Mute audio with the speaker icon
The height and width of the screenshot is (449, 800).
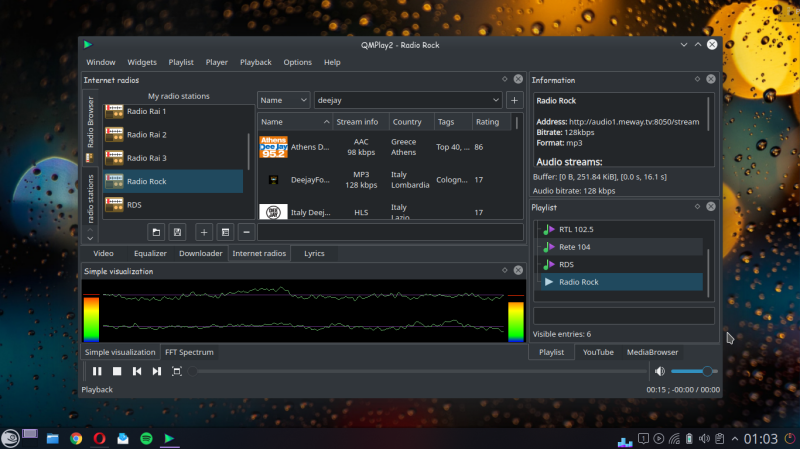pos(660,371)
